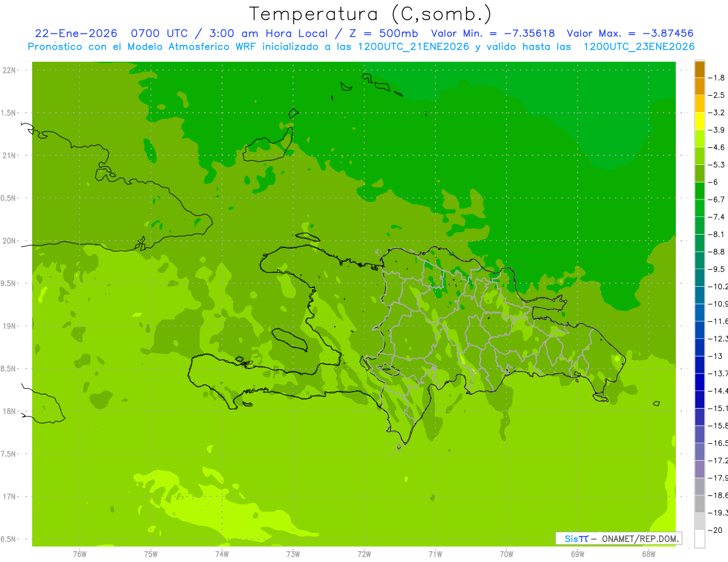The width and height of the screenshot is (728, 562).
Task: Click the '72W' longitude label
Action: pos(365,554)
